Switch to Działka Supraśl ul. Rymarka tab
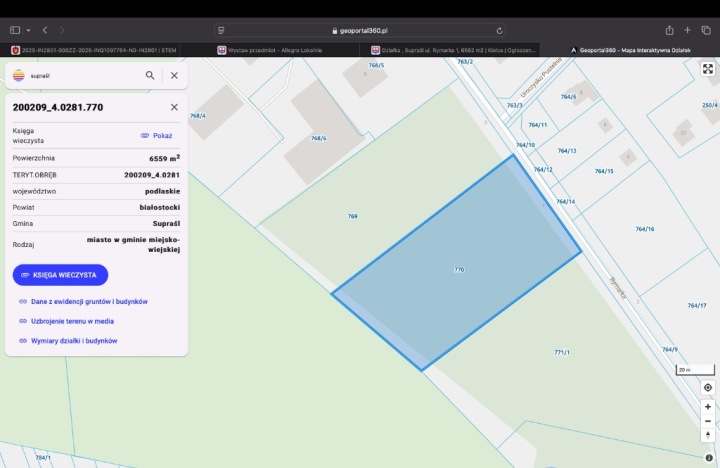Screen dimensions: 720x468 coord(452,49)
